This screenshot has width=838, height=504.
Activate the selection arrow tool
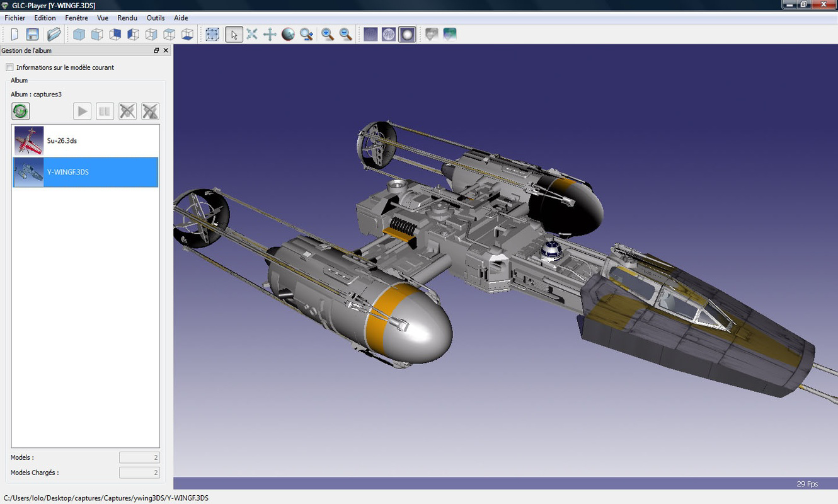point(234,34)
